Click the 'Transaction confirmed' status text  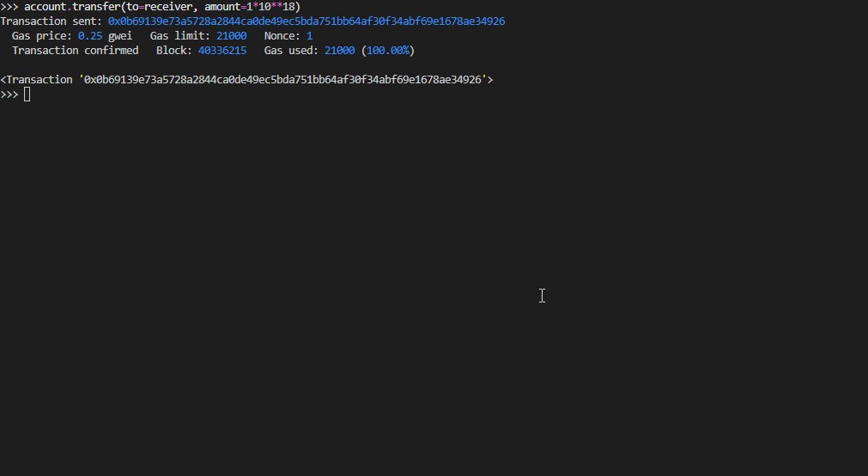click(x=76, y=51)
